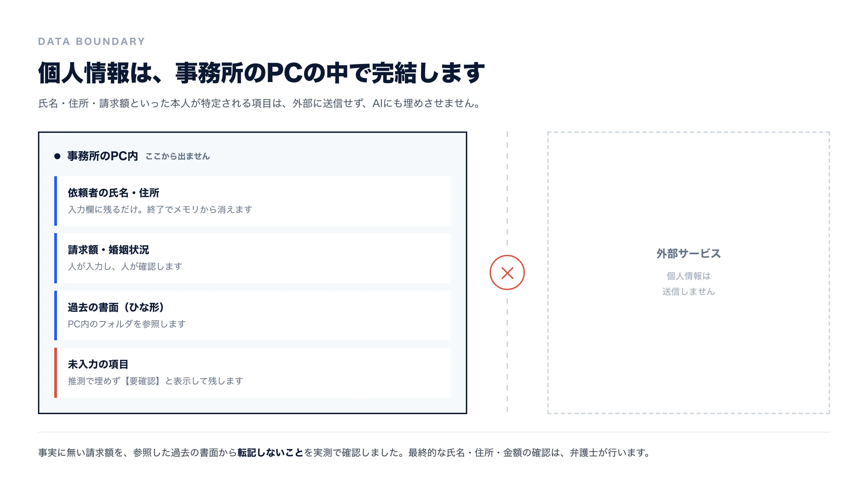Click the ここから出ません note
Image resolution: width=868 pixels, height=488 pixels.
178,156
